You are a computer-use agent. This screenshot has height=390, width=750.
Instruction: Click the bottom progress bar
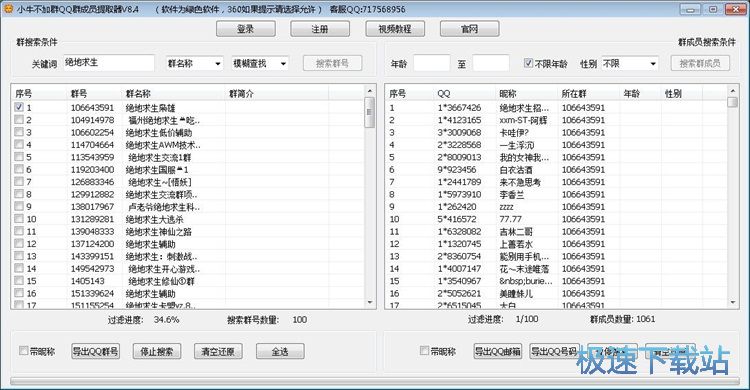coord(375,381)
